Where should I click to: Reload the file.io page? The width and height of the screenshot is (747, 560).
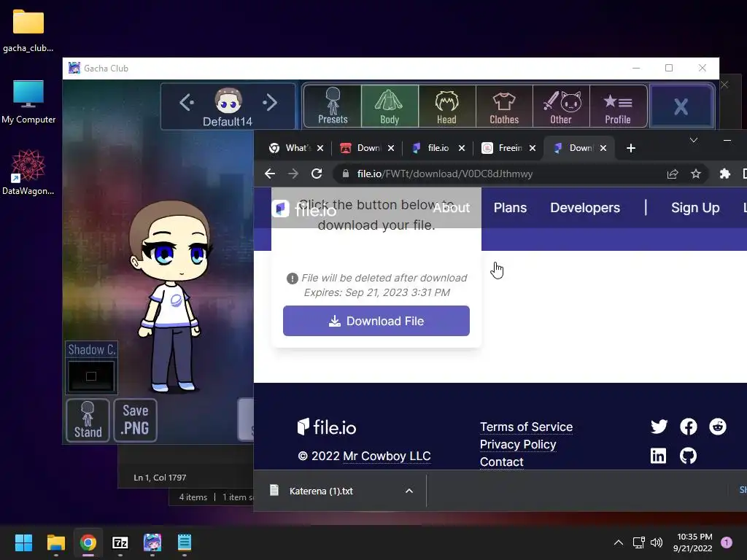pyautogui.click(x=317, y=174)
